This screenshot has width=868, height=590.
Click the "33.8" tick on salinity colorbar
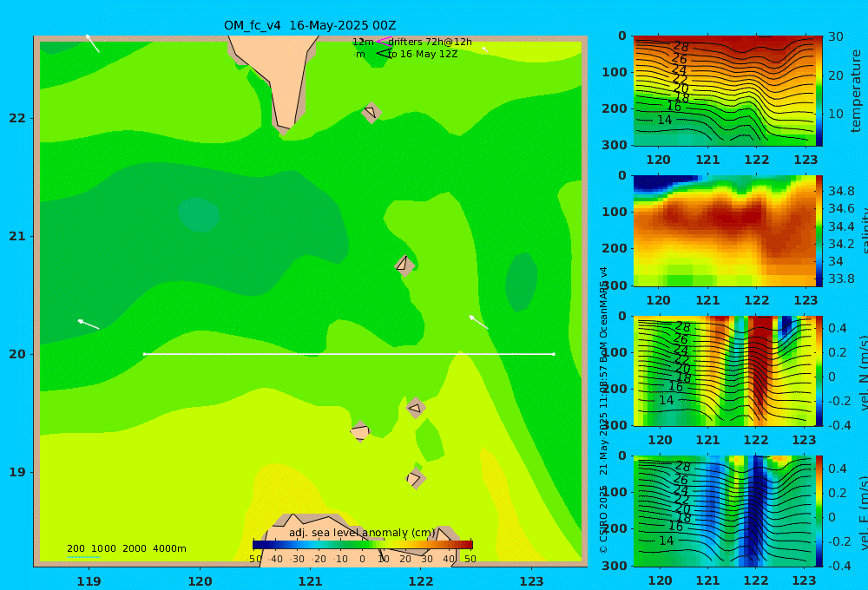point(841,279)
